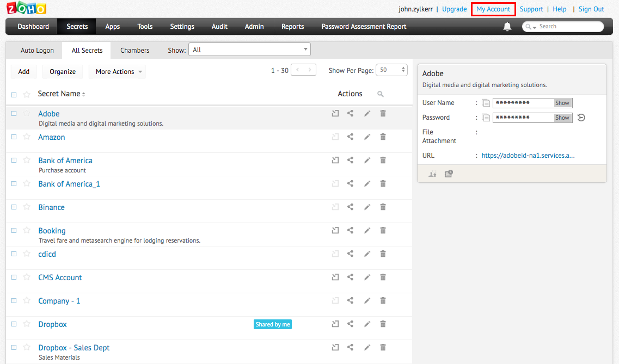Click the search icon in the Actions header
Screen dimensions: 619x364
(x=380, y=94)
